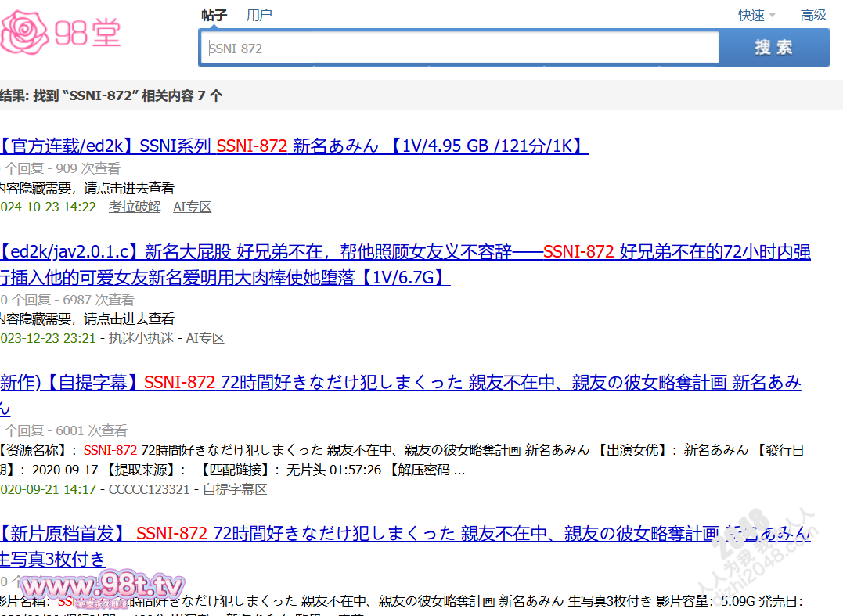
Task: View author 考拉破解 profile
Action: [x=135, y=207]
